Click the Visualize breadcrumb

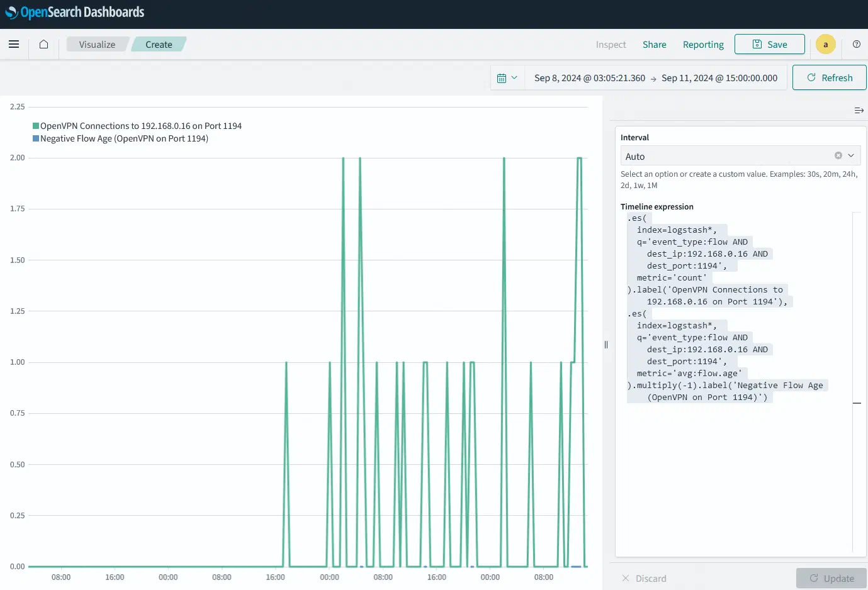(98, 45)
